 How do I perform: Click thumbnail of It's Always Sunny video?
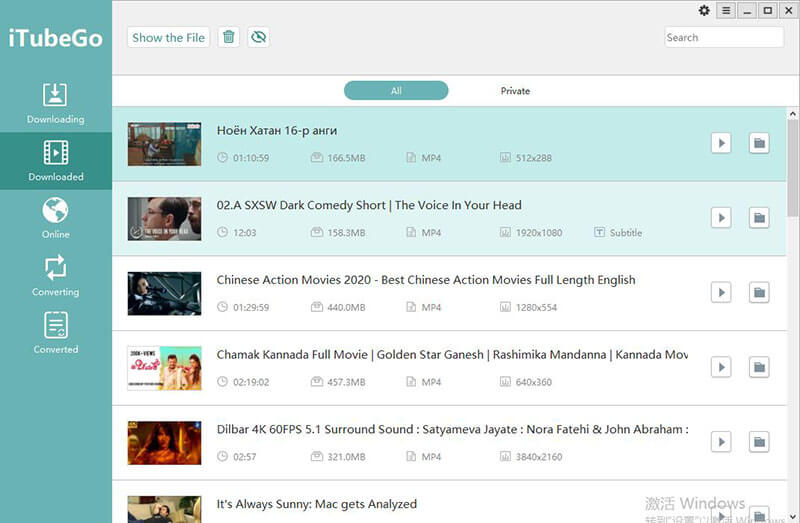[x=164, y=509]
